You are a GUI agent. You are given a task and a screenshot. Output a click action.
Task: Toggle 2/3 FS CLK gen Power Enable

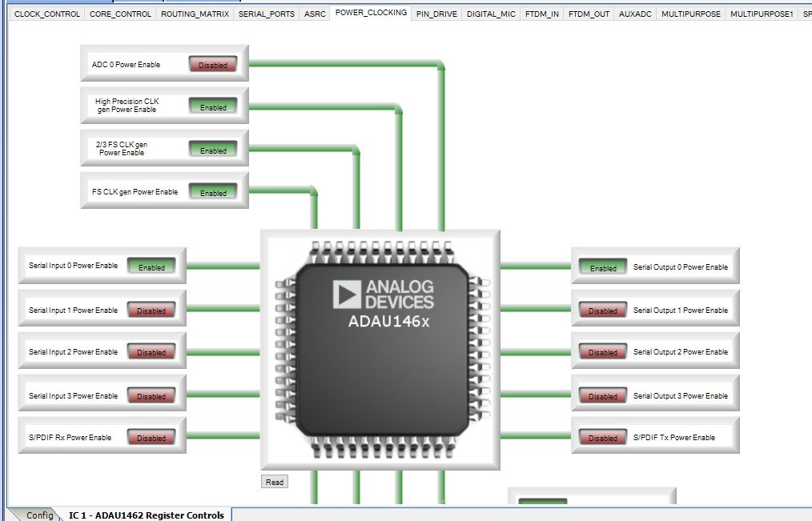click(x=213, y=150)
